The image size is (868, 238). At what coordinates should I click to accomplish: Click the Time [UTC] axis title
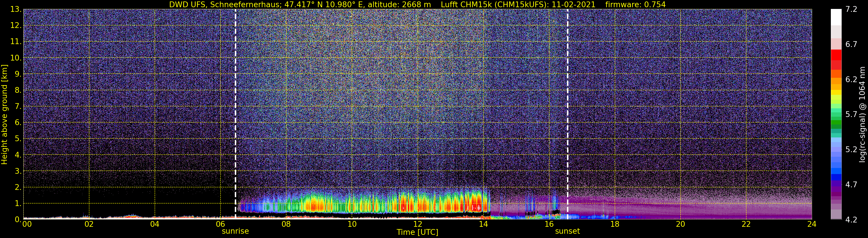(x=417, y=232)
